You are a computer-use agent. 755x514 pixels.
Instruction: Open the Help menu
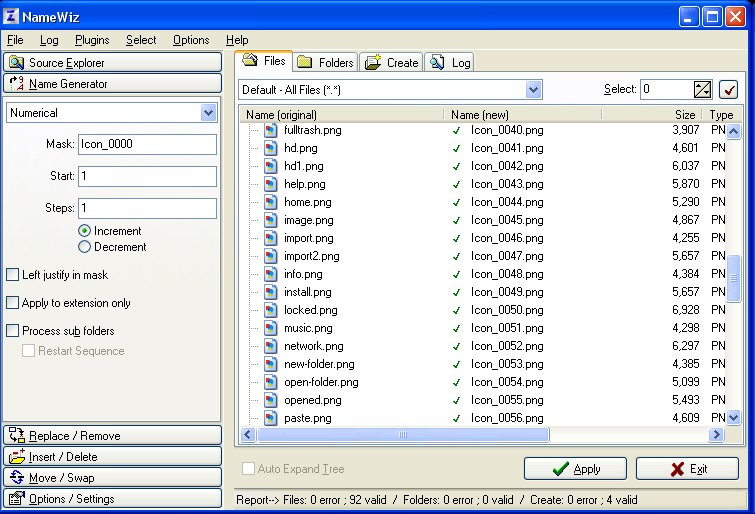coord(237,40)
